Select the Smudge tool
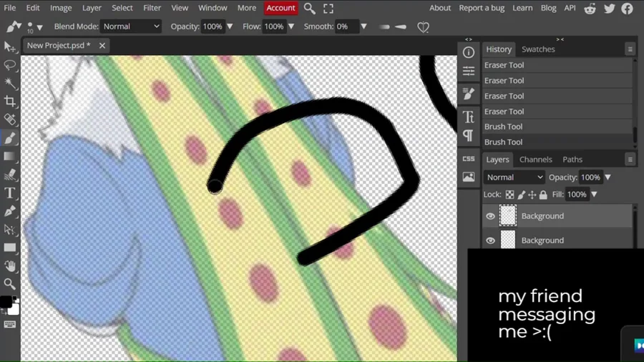Screen dimensions: 644x362 [x=9, y=175]
